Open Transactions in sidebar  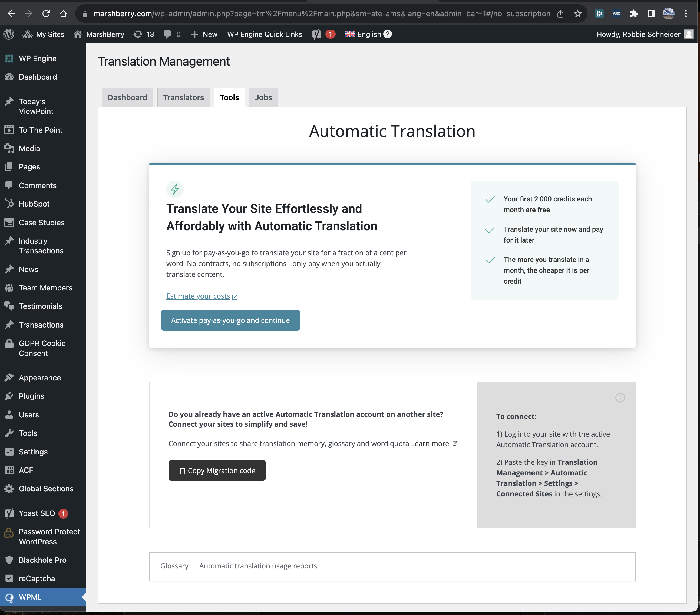point(43,325)
